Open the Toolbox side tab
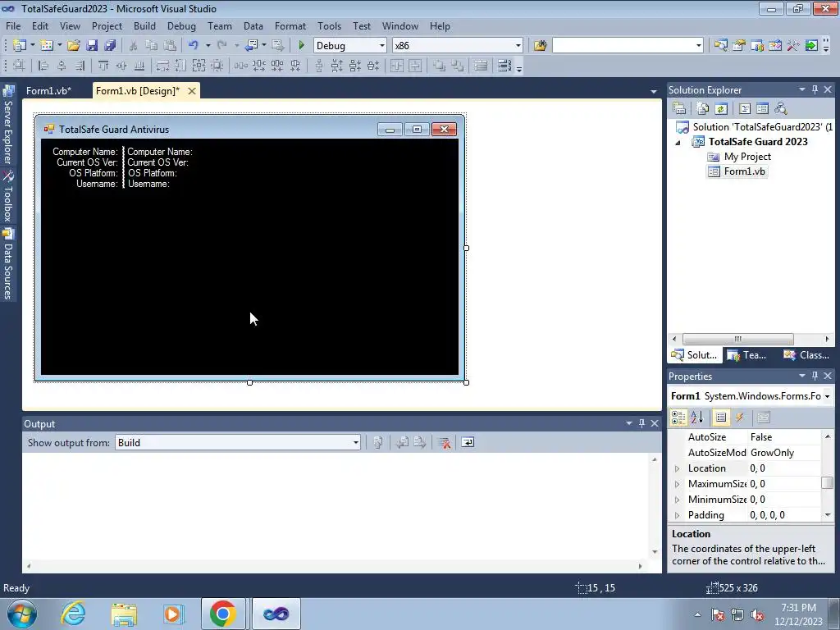 click(8, 197)
